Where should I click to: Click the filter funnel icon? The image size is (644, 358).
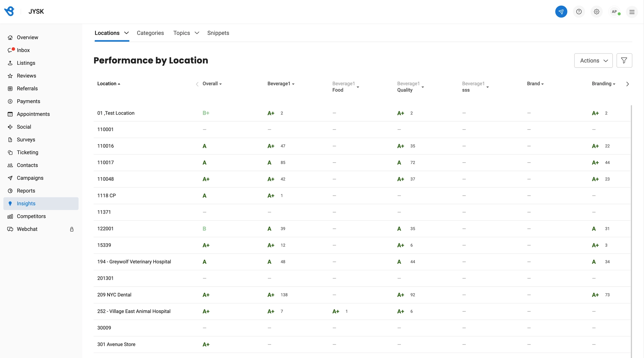pos(624,60)
